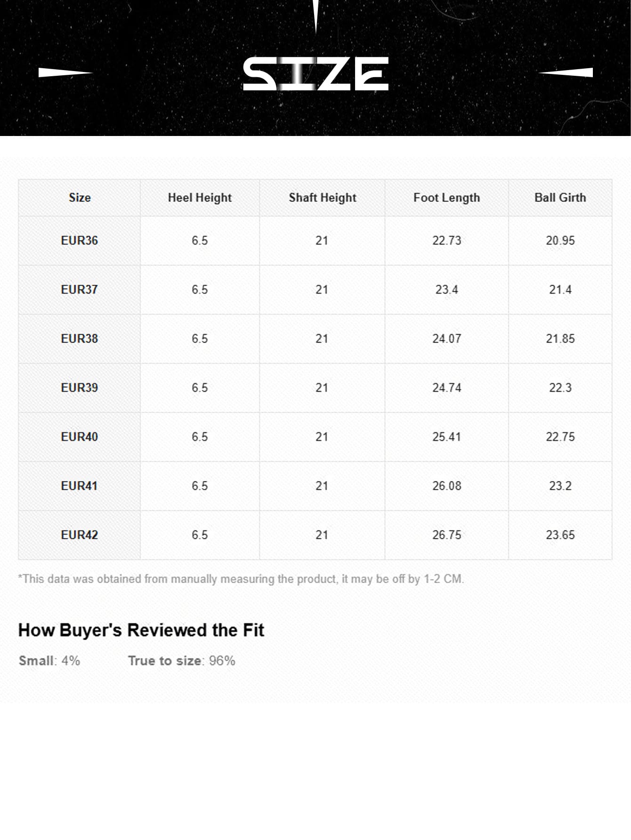631x840 pixels.
Task: Click the manual measurement disclaimer note
Action: (x=241, y=579)
